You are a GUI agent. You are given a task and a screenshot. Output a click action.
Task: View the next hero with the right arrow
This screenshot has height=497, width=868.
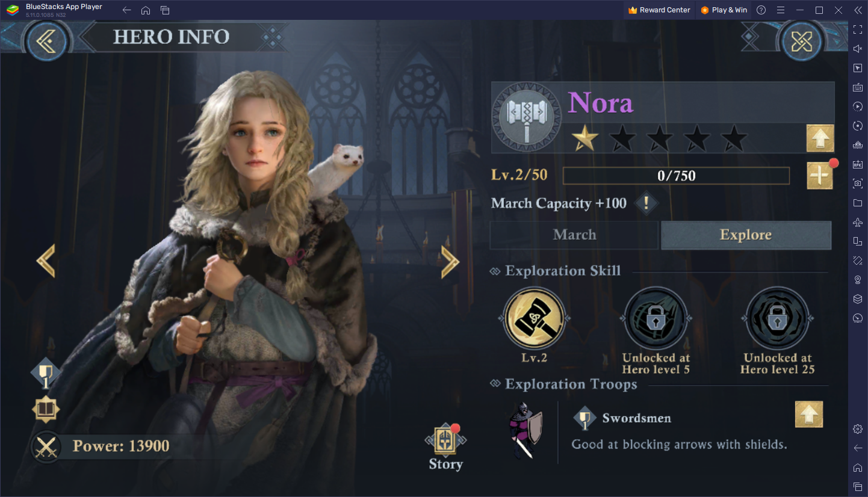click(450, 261)
